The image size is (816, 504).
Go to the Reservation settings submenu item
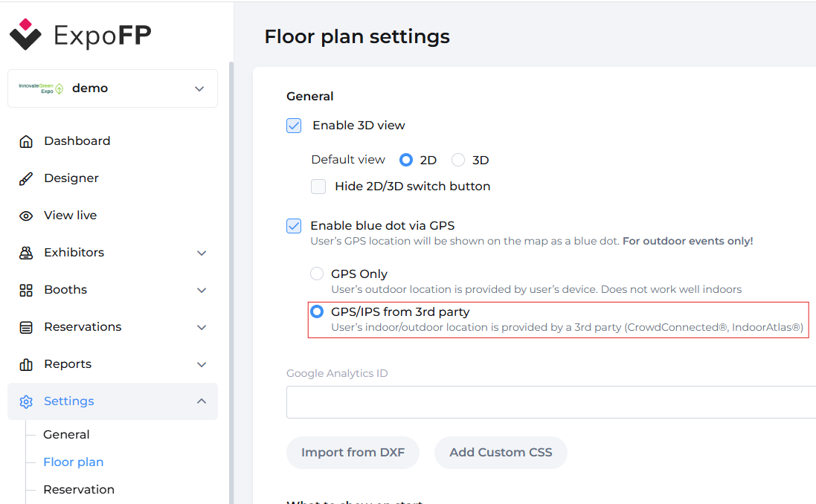[x=79, y=490]
